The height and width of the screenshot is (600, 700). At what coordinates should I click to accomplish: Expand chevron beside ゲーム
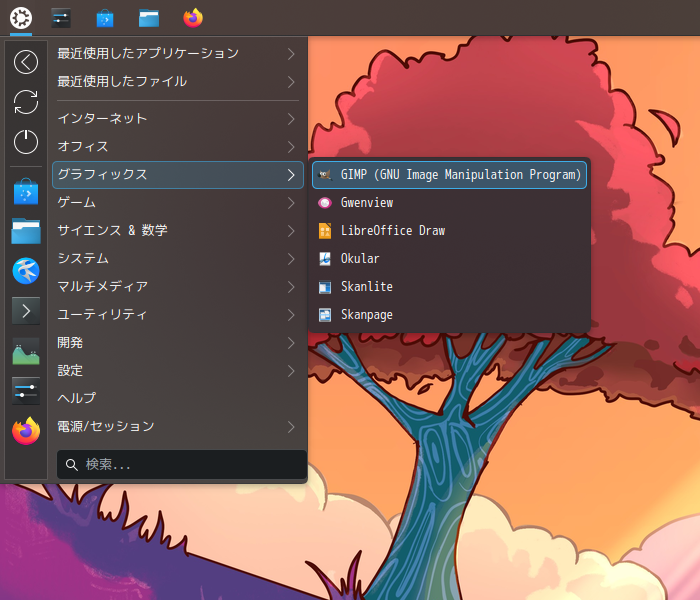(x=291, y=203)
